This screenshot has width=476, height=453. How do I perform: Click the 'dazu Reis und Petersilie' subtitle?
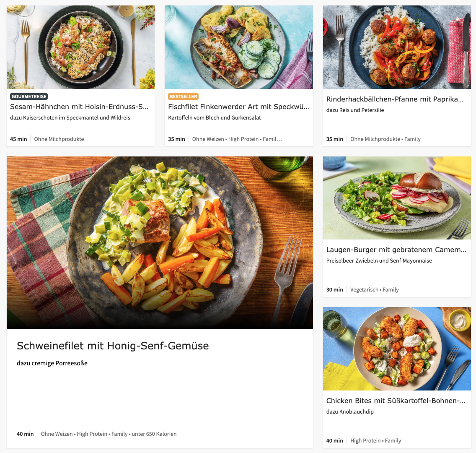[355, 110]
